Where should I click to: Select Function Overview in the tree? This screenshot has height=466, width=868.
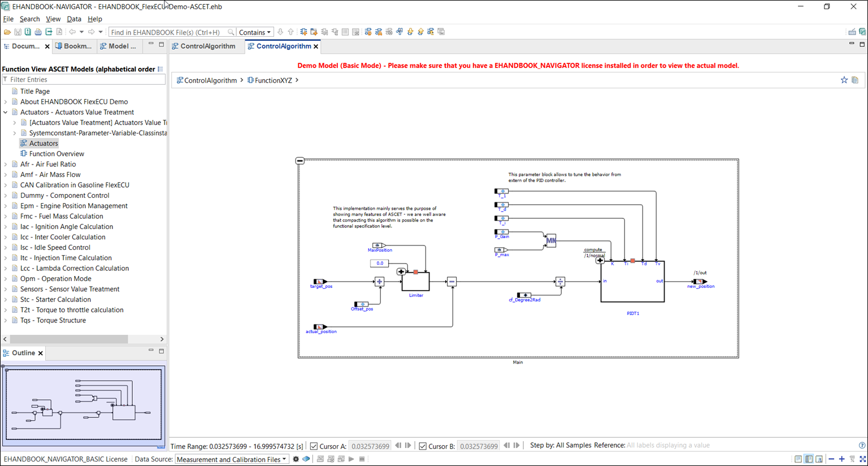pyautogui.click(x=57, y=154)
